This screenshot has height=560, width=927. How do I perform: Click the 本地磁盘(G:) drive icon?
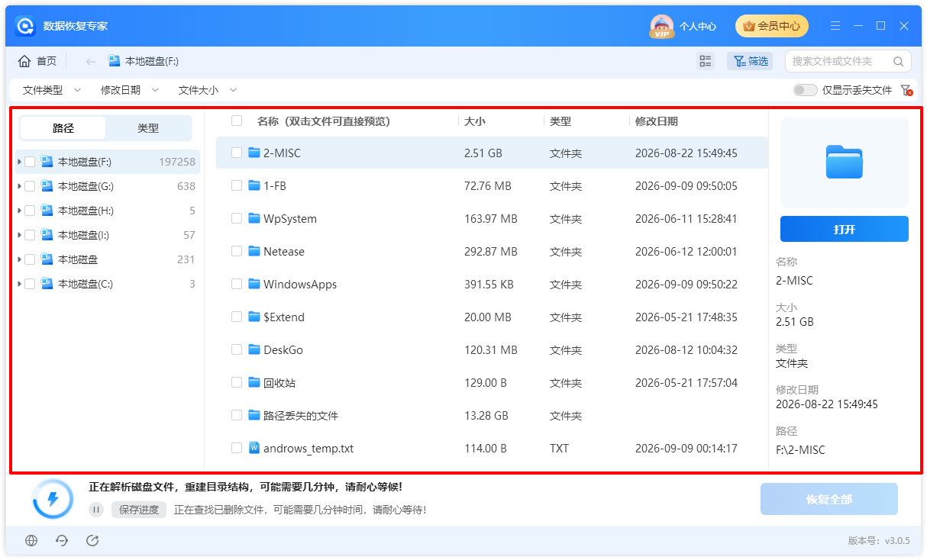(47, 186)
